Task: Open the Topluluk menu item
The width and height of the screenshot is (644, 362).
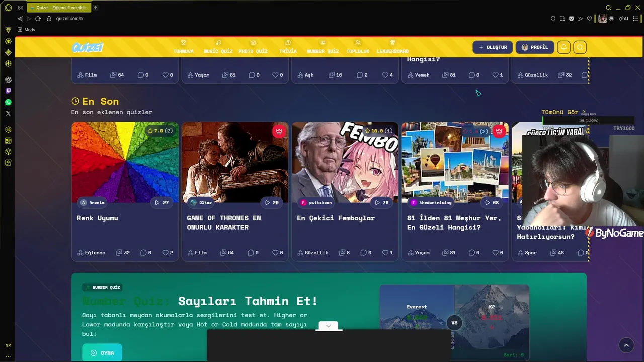Action: tap(358, 47)
